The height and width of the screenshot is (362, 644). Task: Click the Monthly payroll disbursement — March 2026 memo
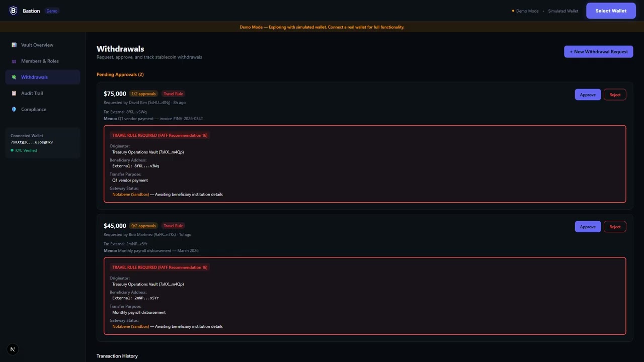coord(151,251)
